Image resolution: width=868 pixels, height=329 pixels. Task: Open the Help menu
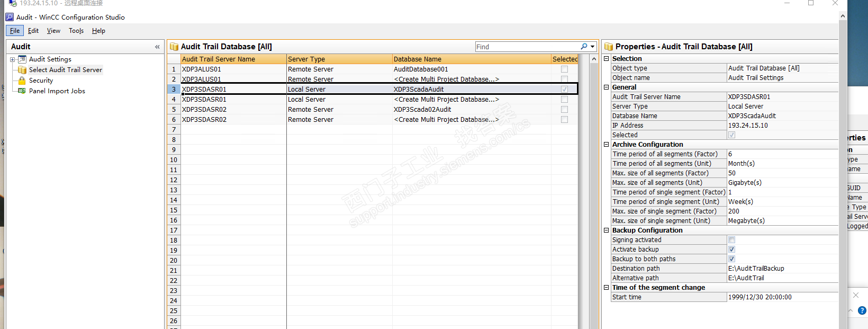[98, 31]
